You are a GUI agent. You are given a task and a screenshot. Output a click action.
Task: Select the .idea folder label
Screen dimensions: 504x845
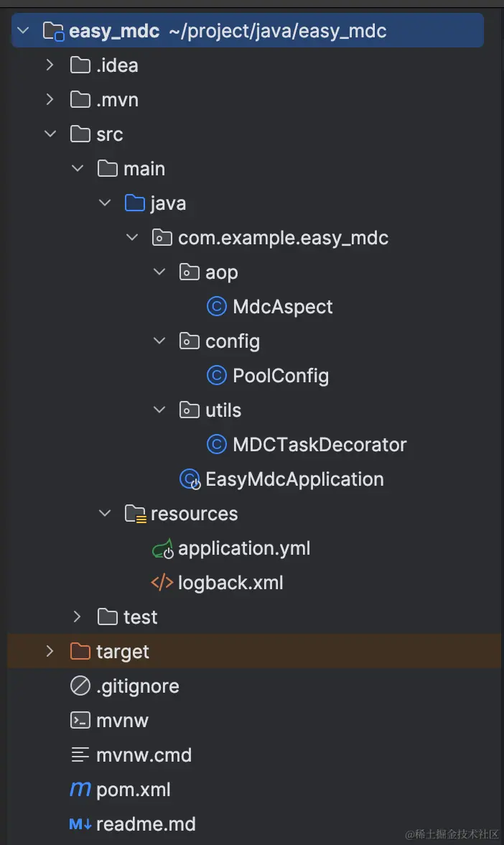tap(117, 65)
